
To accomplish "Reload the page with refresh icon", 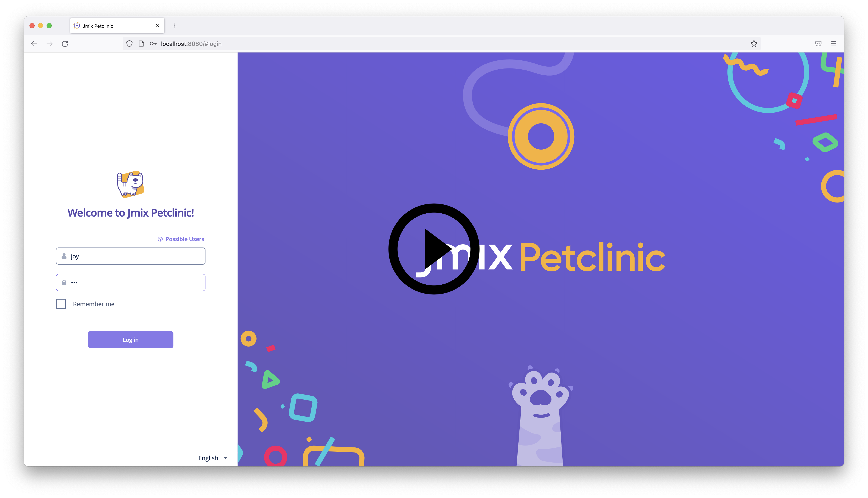I will pos(65,44).
